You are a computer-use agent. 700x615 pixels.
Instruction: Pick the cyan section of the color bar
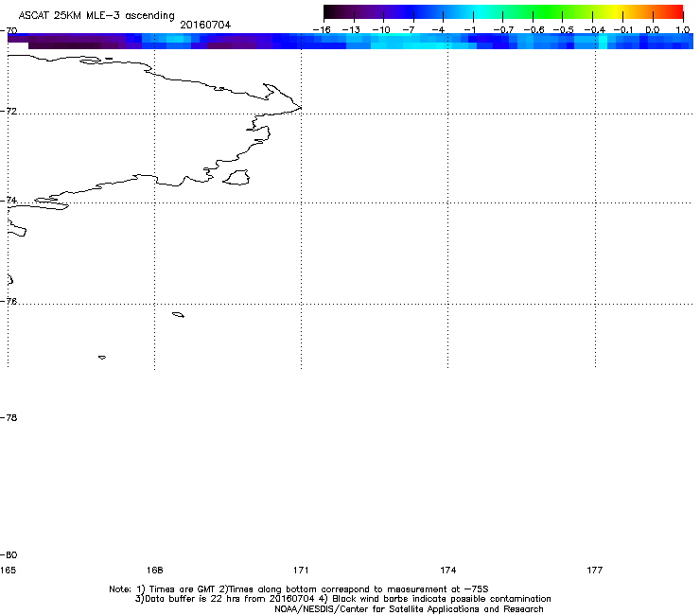(480, 12)
